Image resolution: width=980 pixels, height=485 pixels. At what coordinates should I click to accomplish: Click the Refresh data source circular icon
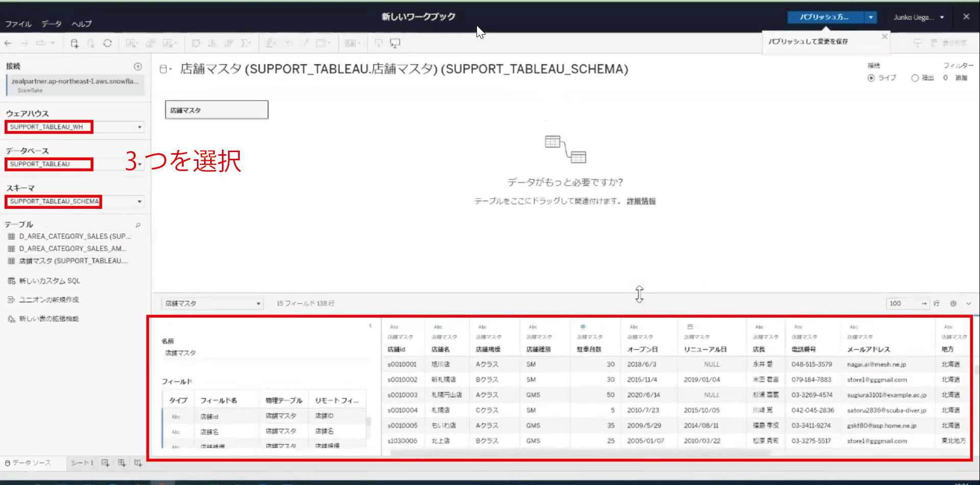107,43
